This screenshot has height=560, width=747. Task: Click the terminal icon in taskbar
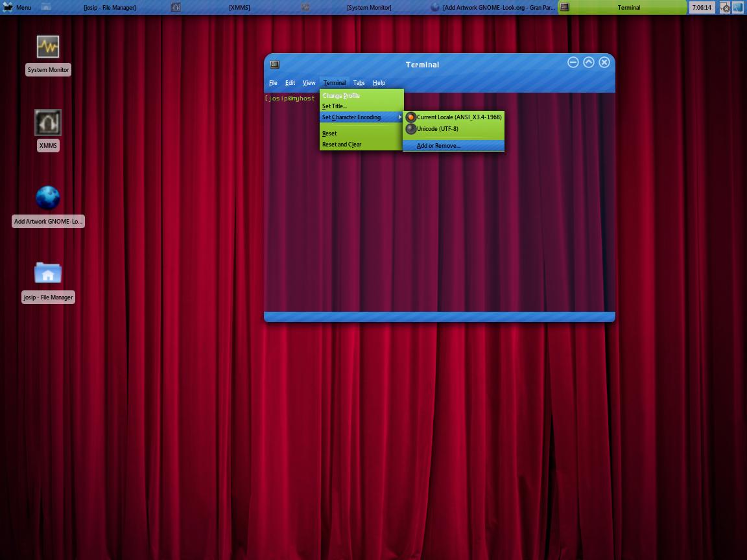[565, 7]
